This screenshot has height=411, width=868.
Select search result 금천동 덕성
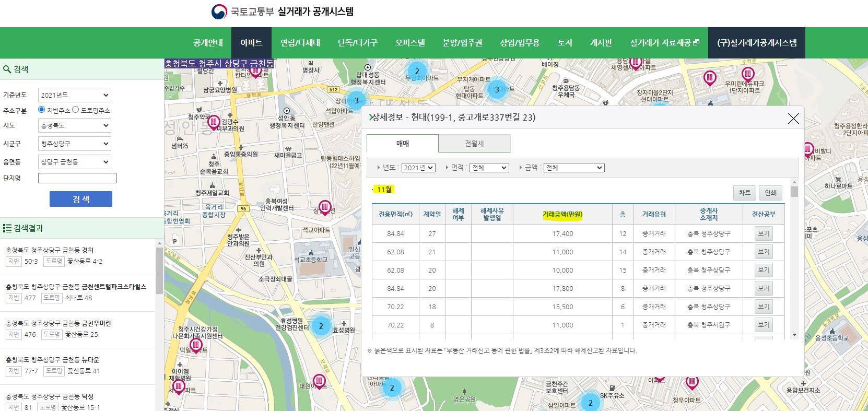[x=77, y=399]
